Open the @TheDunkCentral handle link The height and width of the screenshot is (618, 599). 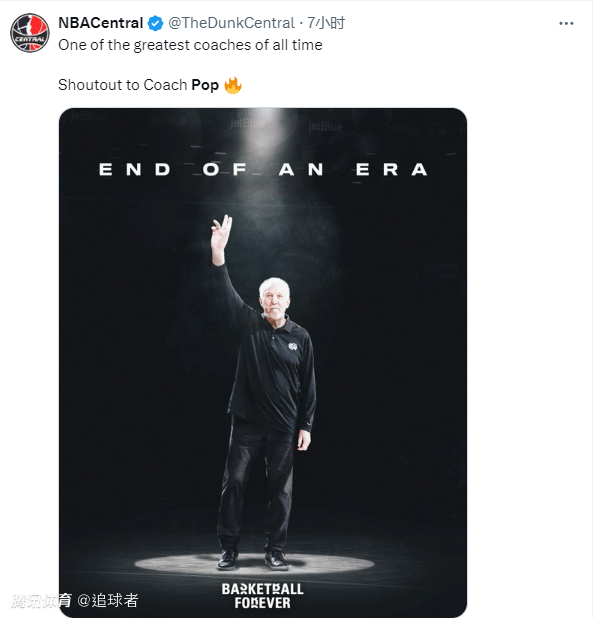coord(231,23)
